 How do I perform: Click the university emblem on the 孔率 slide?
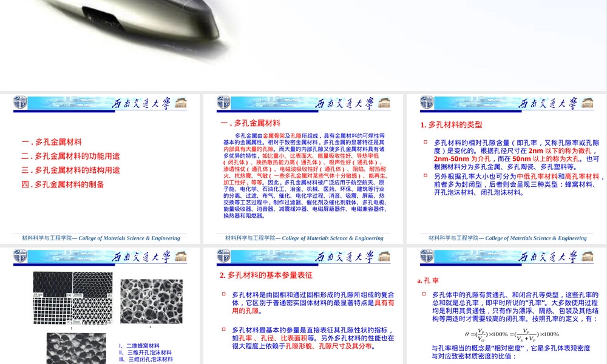coord(427,256)
